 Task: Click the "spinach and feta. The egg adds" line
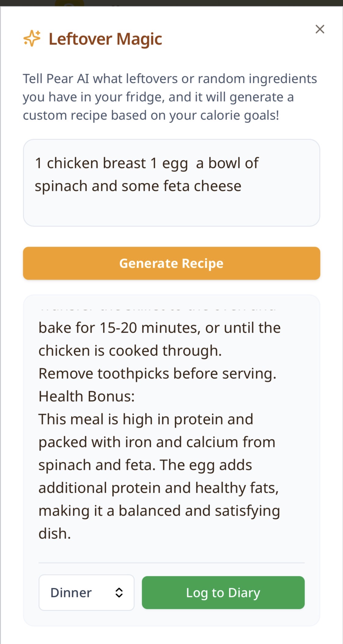click(145, 465)
